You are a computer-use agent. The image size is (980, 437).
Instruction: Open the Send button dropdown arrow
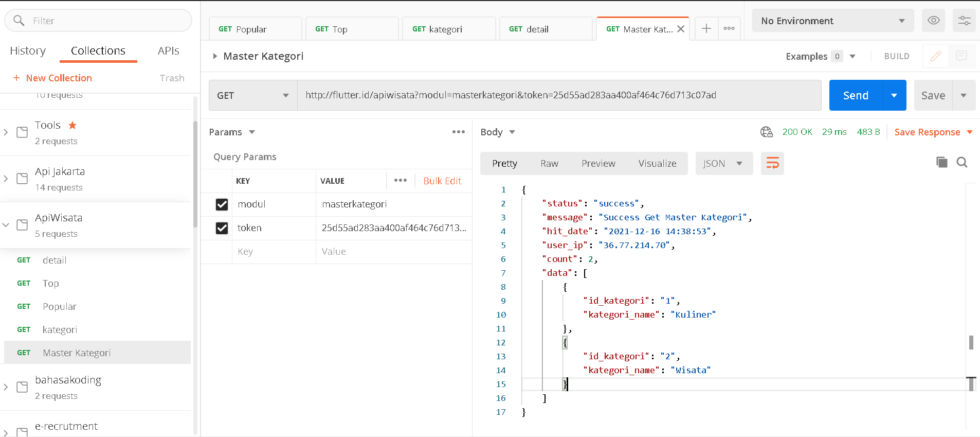pyautogui.click(x=895, y=95)
